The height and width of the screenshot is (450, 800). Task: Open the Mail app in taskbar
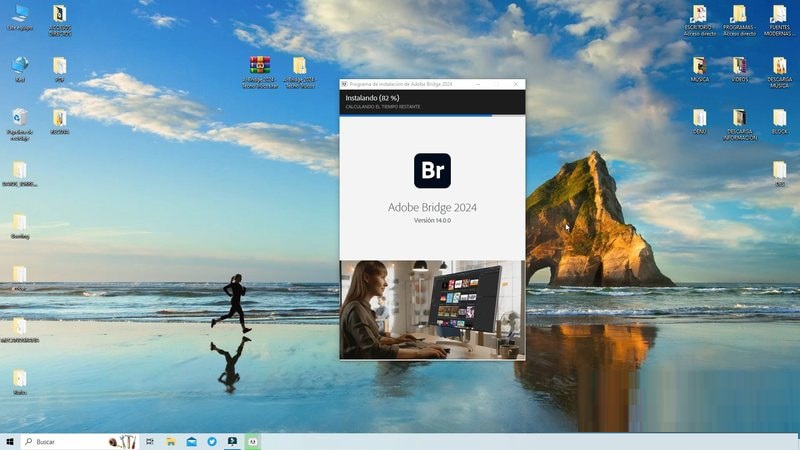pos(191,441)
